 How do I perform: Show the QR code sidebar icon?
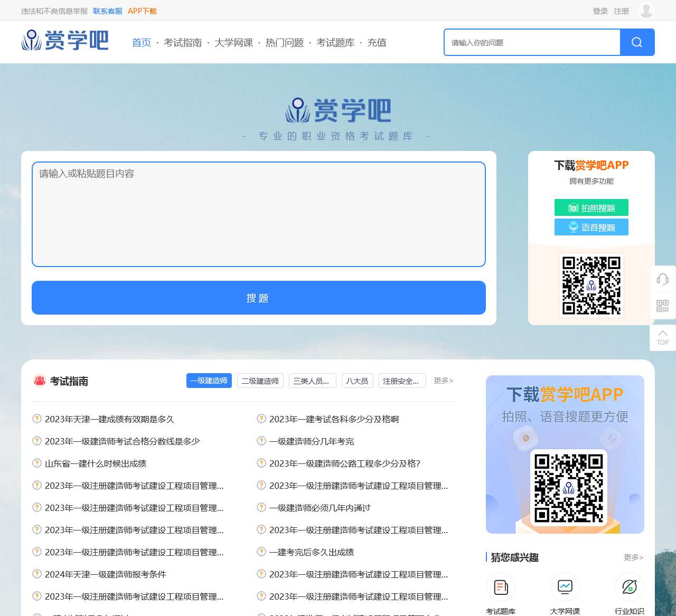[663, 306]
